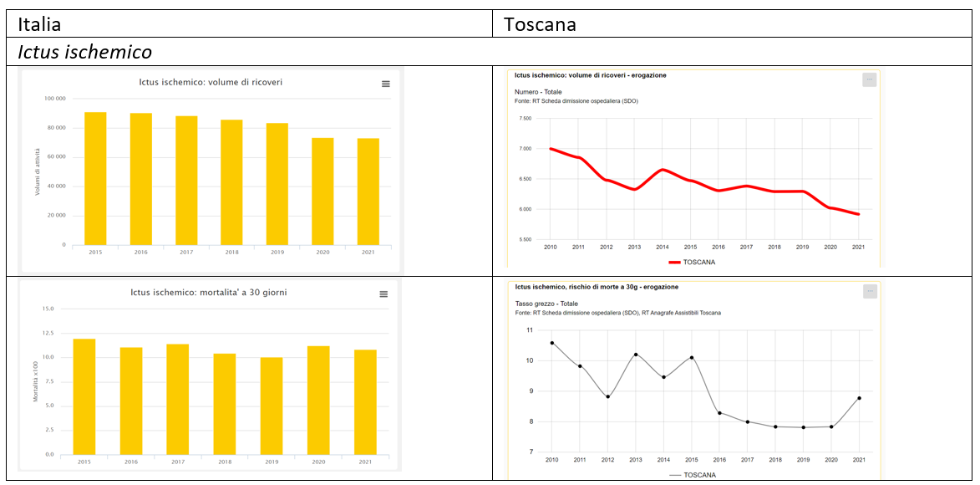This screenshot has height=485, width=980.
Task: Click the '12.5' y-axis value
Action: [x=48, y=334]
